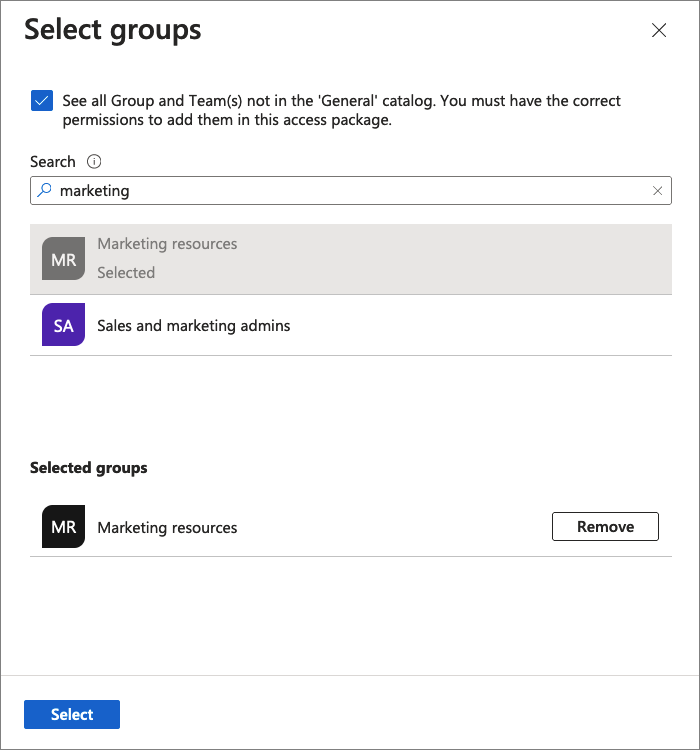Click the 'Selected groups' heading
The width and height of the screenshot is (700, 750).
tap(89, 468)
